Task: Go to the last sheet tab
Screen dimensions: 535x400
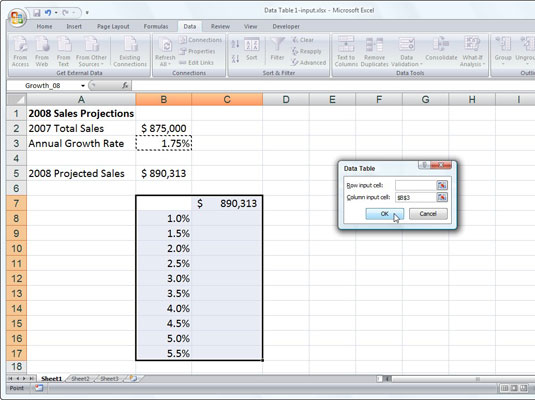Action: pos(31,378)
